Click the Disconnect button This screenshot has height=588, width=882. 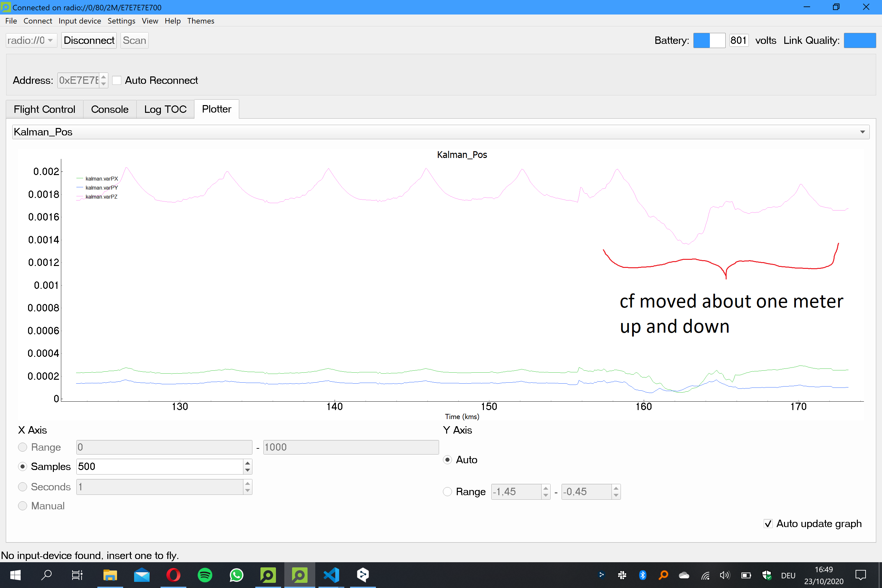coord(89,41)
